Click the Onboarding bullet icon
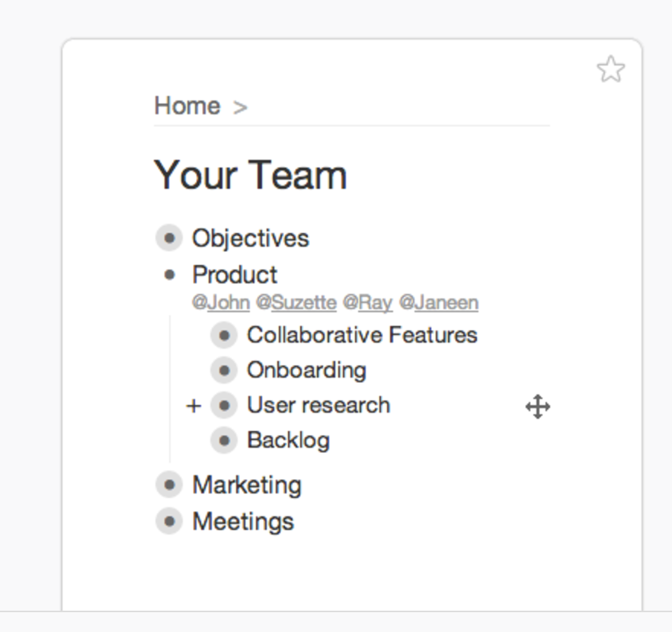Screen dimensions: 672x632 (224, 370)
